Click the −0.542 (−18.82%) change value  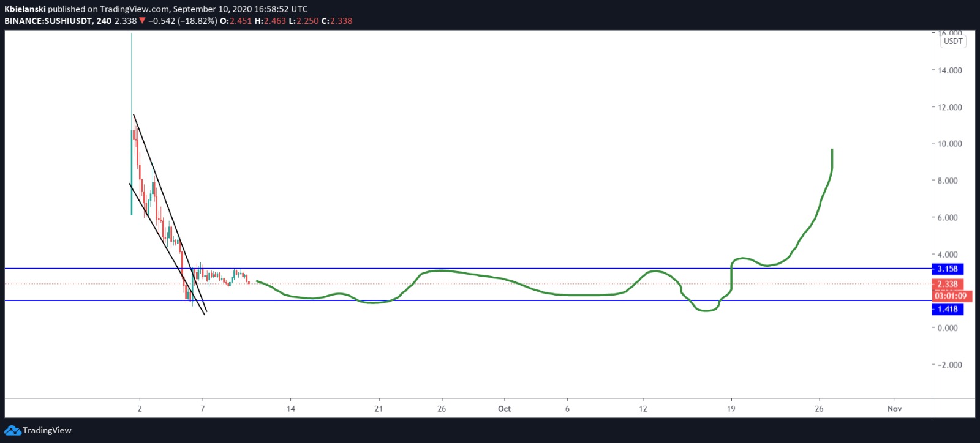pos(183,21)
